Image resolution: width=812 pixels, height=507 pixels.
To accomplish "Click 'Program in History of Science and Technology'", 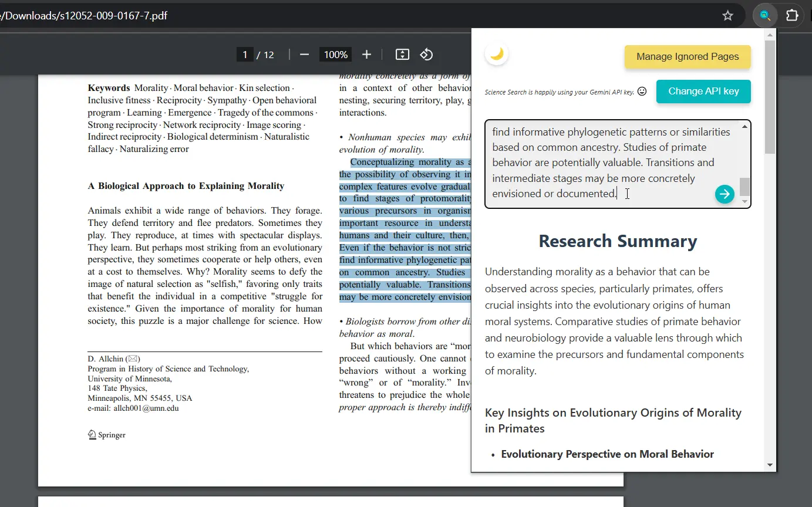I will click(168, 369).
